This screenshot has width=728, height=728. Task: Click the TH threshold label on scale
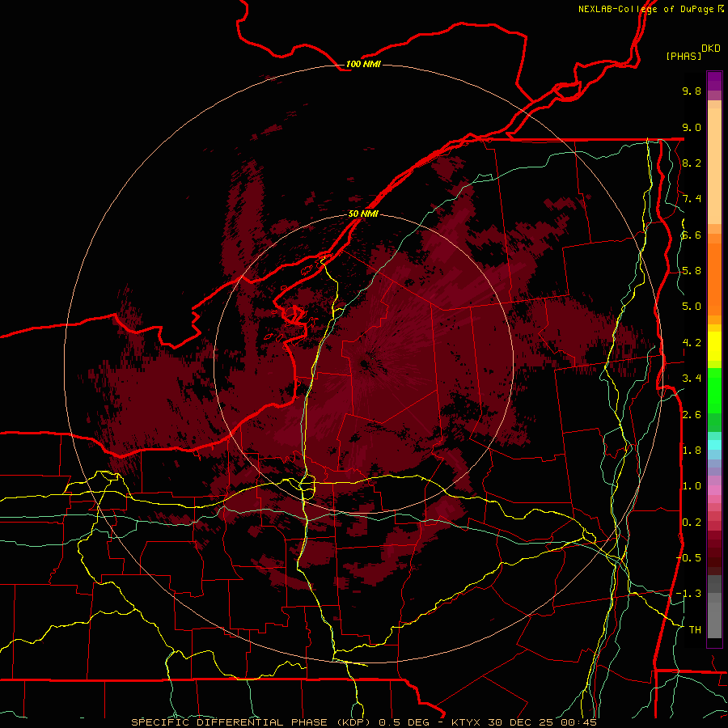[x=695, y=630]
